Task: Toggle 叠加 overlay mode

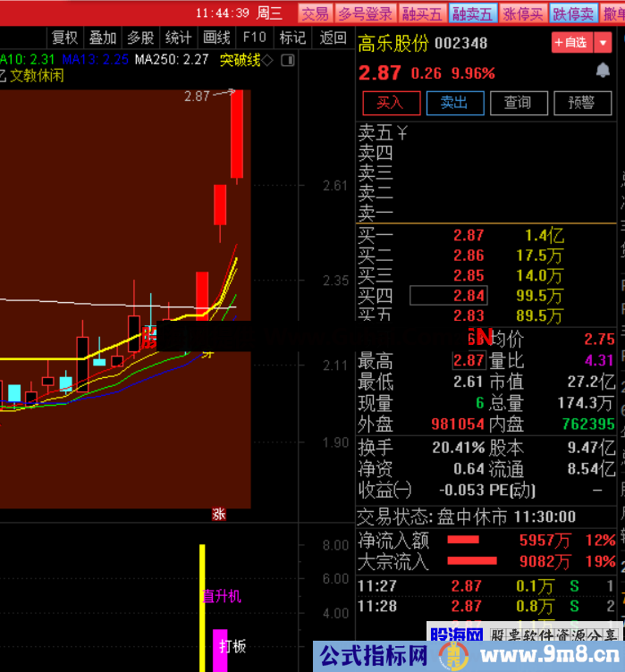Action: point(103,38)
